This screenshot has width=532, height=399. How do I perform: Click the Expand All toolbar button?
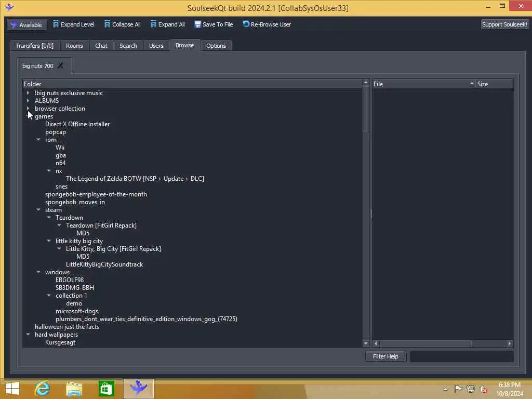(168, 24)
